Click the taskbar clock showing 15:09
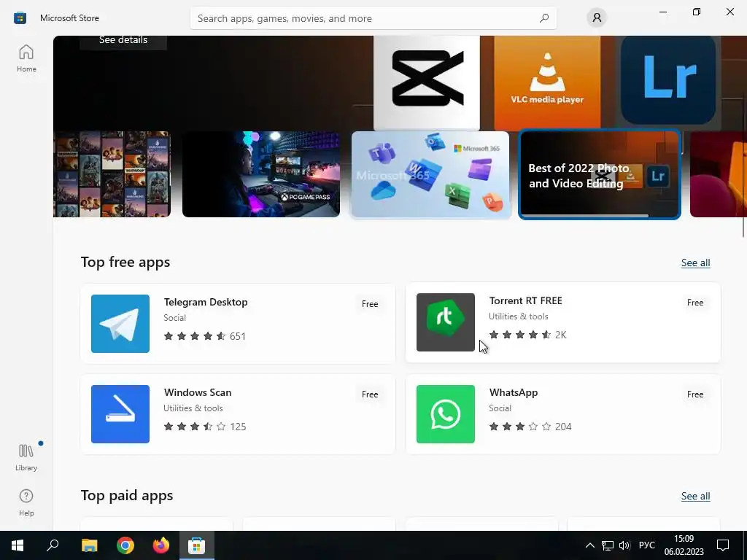 click(x=684, y=545)
